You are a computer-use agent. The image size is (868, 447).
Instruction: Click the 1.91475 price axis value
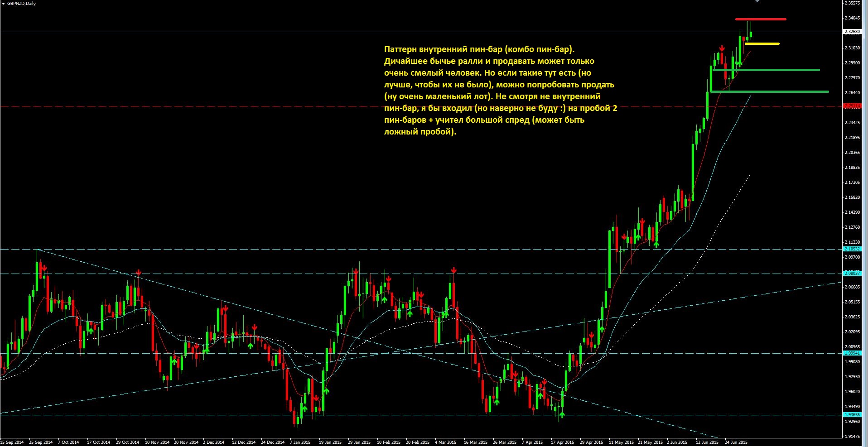coord(853,437)
